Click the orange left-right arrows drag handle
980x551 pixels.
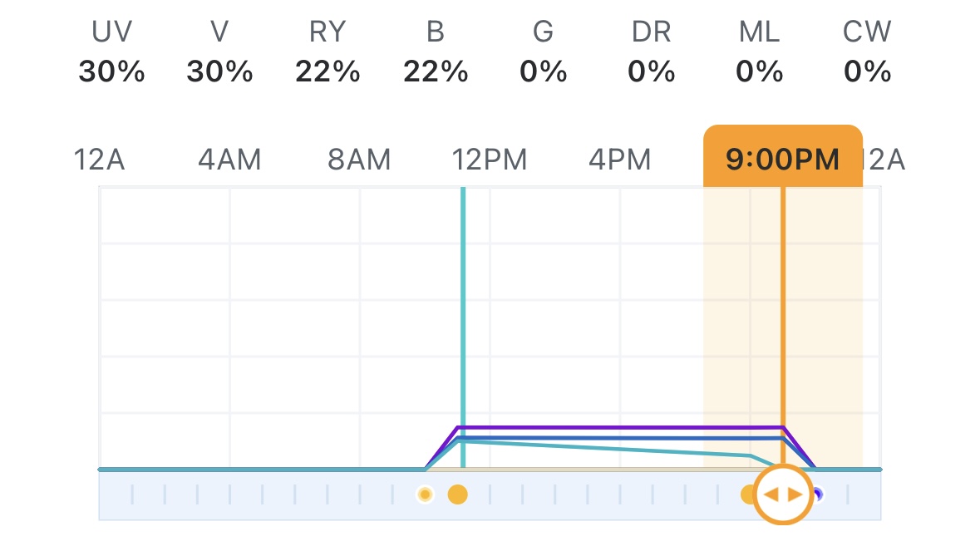[x=782, y=494]
